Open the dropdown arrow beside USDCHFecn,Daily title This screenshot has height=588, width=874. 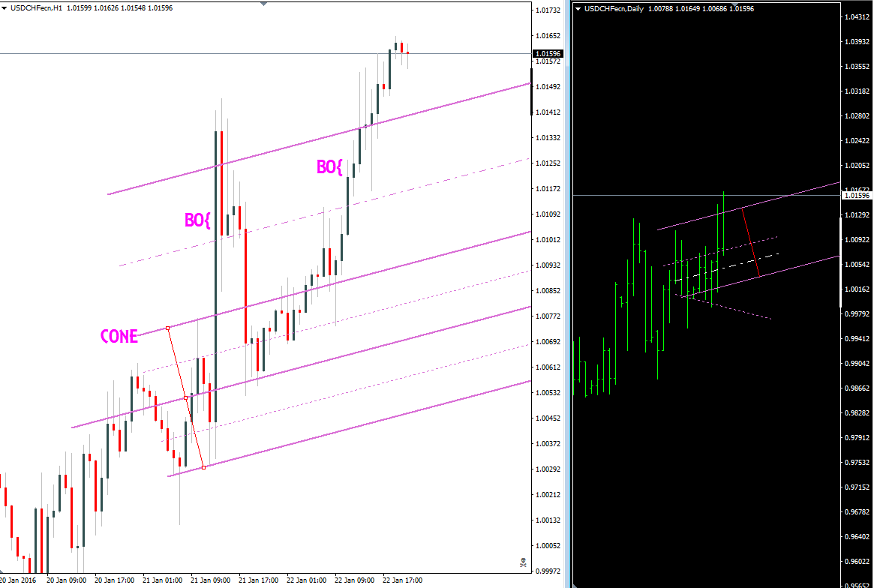pyautogui.click(x=576, y=8)
